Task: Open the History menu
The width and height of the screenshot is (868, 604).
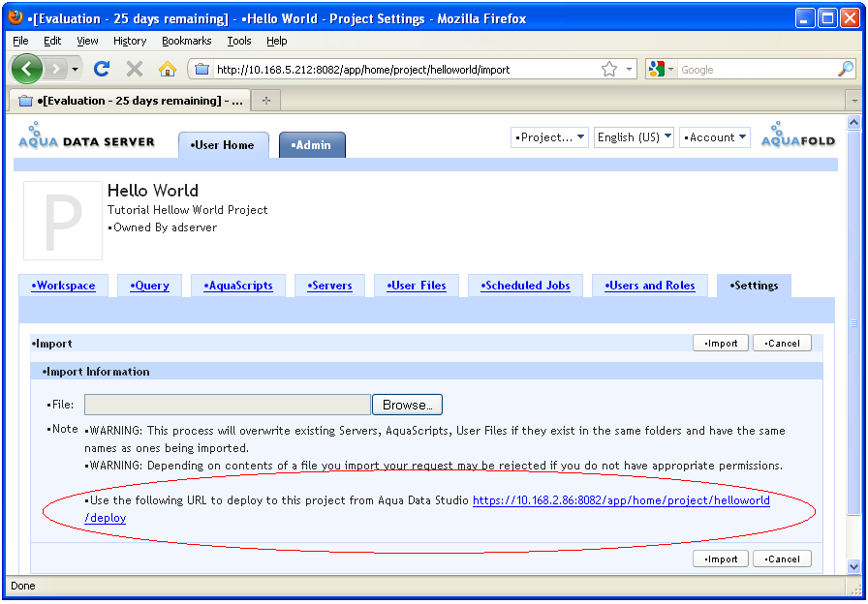Action: click(x=130, y=41)
